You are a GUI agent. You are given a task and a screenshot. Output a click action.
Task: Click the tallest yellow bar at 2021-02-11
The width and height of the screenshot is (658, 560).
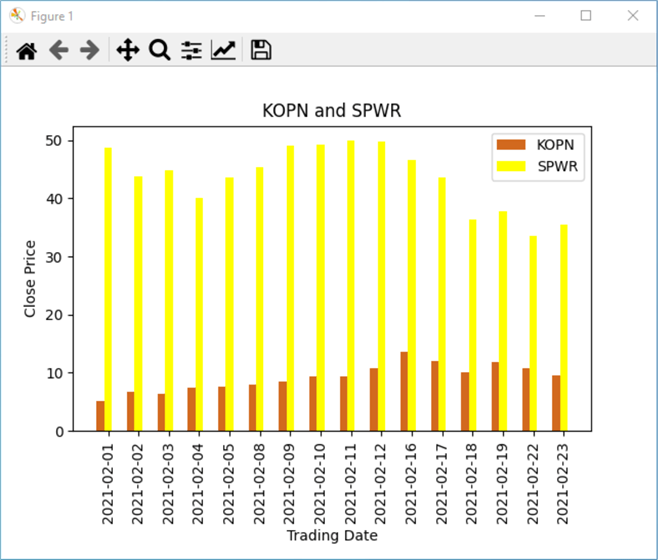pos(351,290)
